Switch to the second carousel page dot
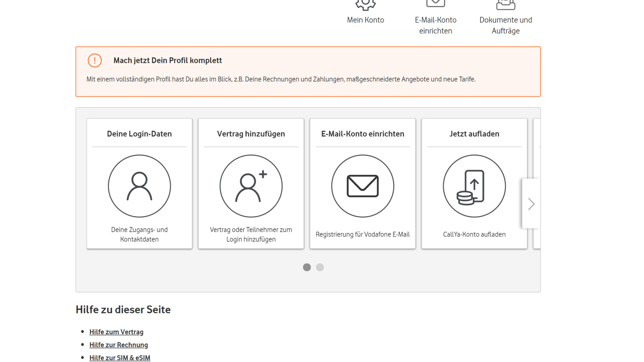Image resolution: width=644 pixels, height=362 pixels. pos(320,267)
